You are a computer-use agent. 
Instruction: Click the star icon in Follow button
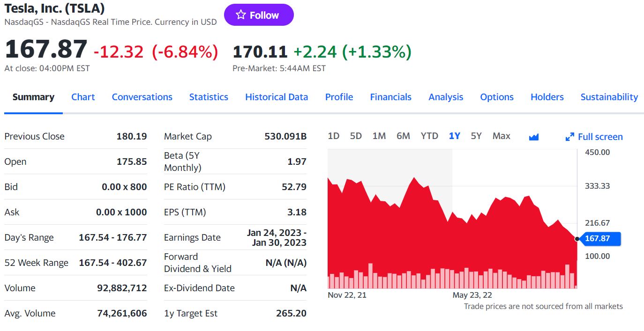coord(241,15)
